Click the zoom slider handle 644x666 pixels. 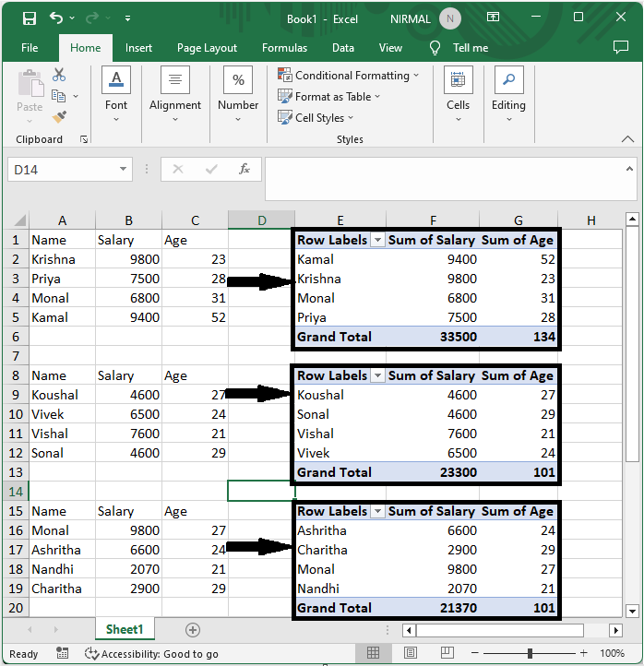[530, 653]
